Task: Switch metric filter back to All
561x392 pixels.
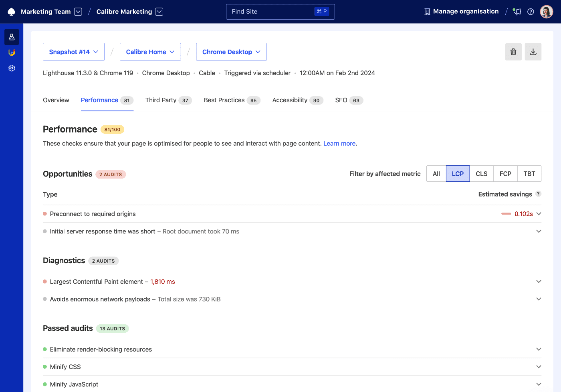Action: pyautogui.click(x=436, y=173)
